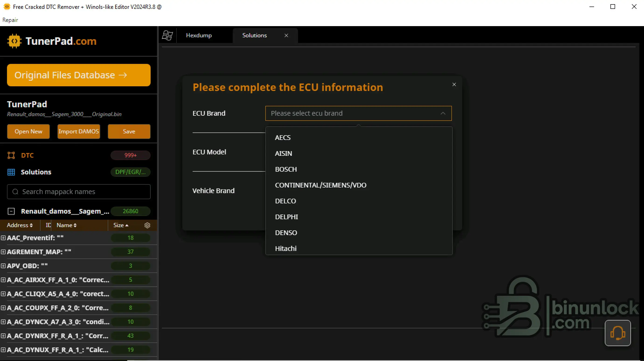The height and width of the screenshot is (361, 644).
Task: Choose DENSO from ECU brand list
Action: coord(359,233)
